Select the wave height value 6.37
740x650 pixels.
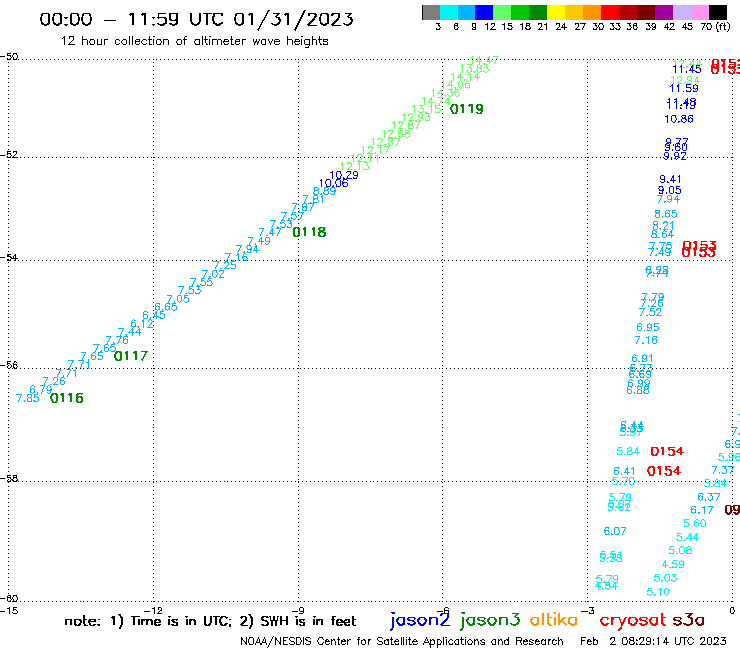tap(709, 498)
